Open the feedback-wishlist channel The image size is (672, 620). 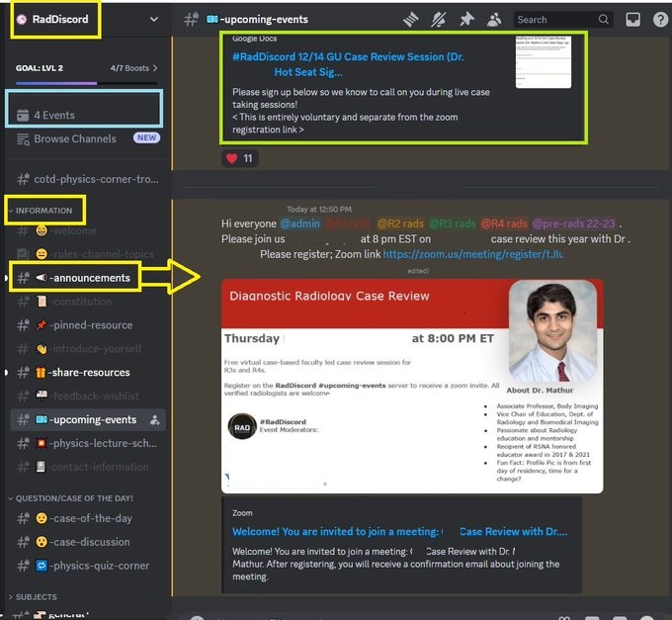[x=88, y=396]
